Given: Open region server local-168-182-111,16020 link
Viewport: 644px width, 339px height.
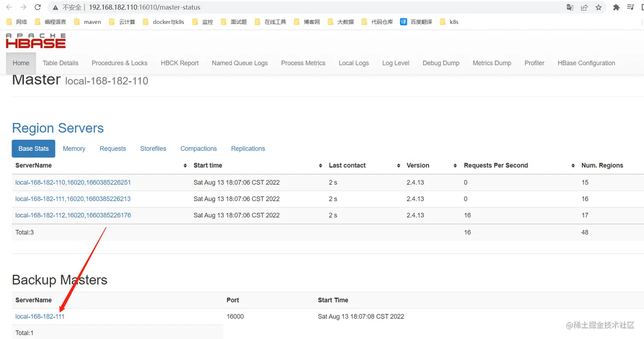Looking at the screenshot, I should point(73,199).
